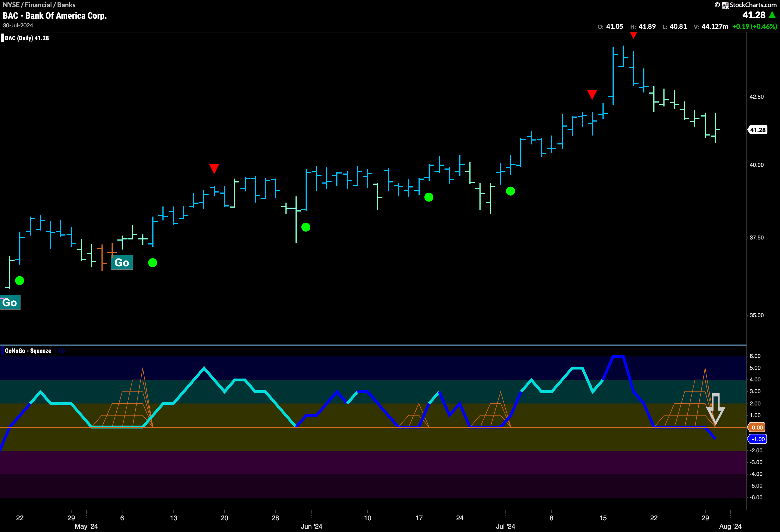Click the volume value 44.127m
This screenshot has width=780, height=532.
pyautogui.click(x=715, y=26)
